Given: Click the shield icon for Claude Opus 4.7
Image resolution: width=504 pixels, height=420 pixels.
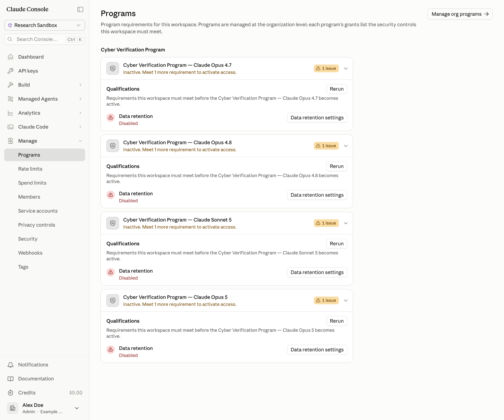Looking at the screenshot, I should click(113, 68).
